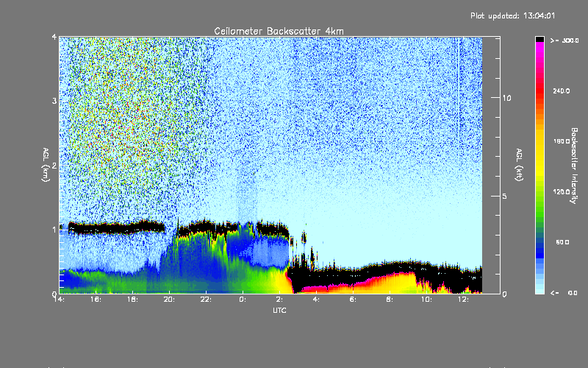The height and width of the screenshot is (368, 588).
Task: Click the '18:' label on the UTC axis
Action: point(132,300)
